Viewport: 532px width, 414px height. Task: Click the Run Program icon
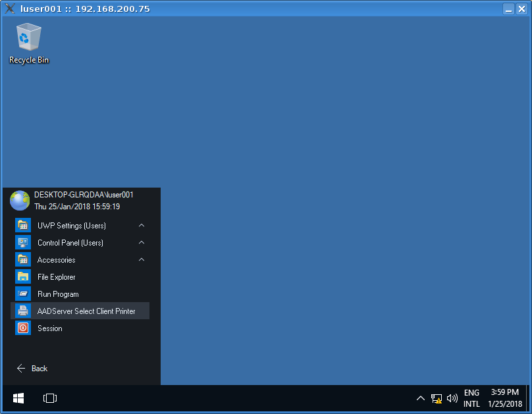pos(24,294)
